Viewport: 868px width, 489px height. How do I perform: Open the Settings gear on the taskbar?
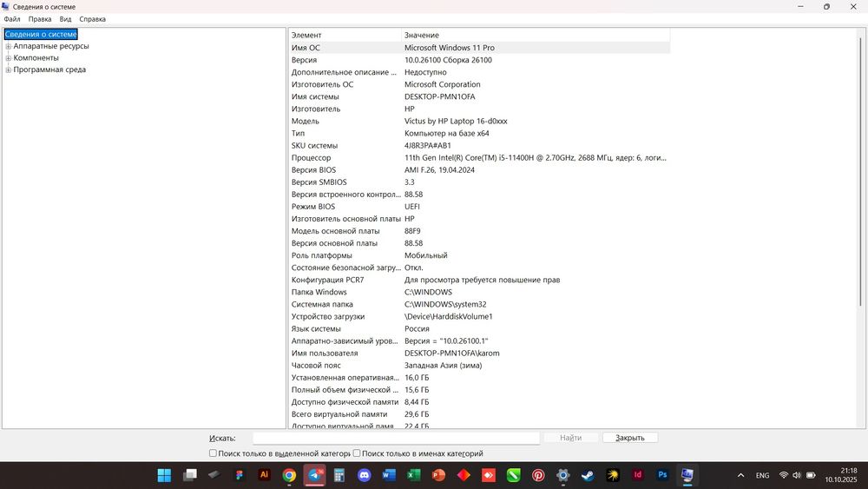coord(563,475)
